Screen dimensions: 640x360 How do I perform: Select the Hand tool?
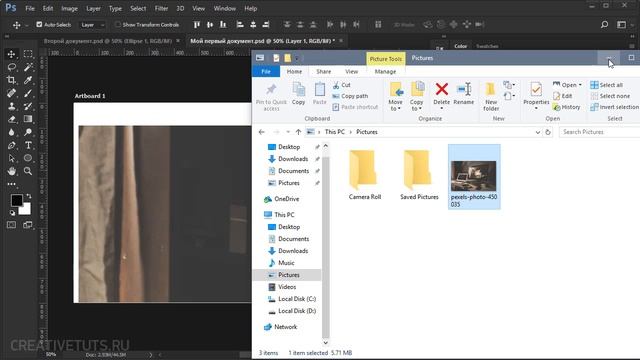click(x=11, y=171)
